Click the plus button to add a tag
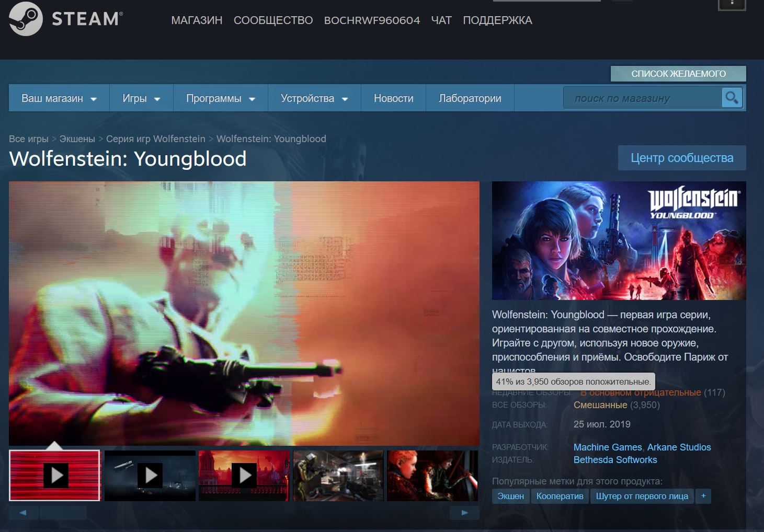Image resolution: width=764 pixels, height=532 pixels. (703, 496)
